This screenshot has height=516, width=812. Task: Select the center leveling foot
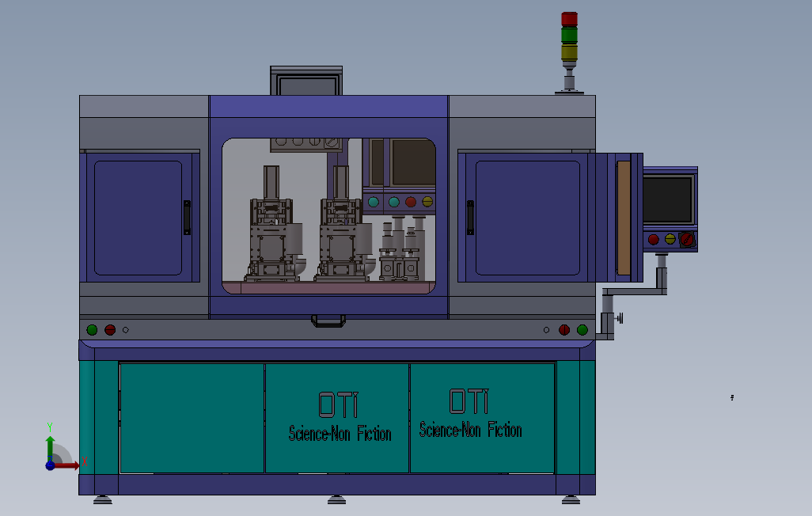pyautogui.click(x=336, y=499)
